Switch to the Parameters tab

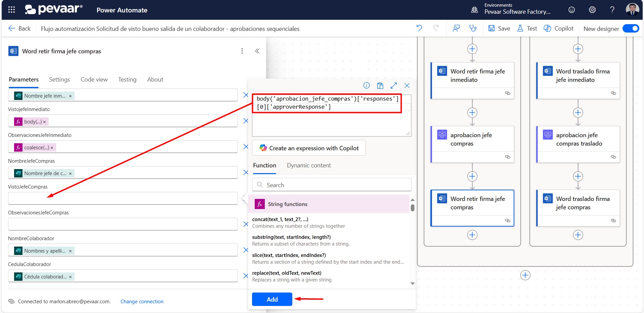(x=23, y=80)
